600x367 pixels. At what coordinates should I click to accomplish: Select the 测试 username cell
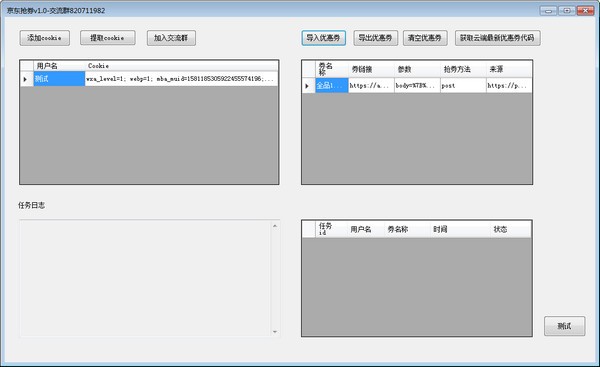(x=59, y=79)
